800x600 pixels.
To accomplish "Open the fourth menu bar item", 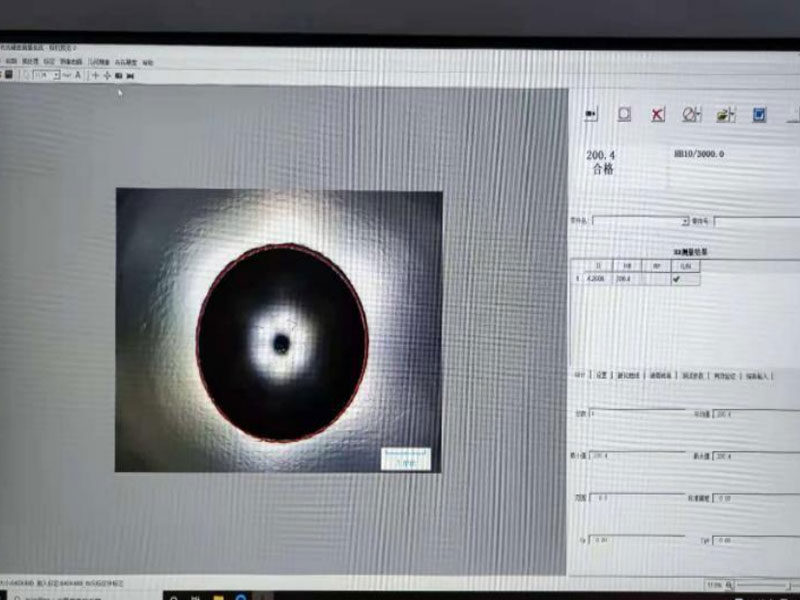I will coord(71,62).
